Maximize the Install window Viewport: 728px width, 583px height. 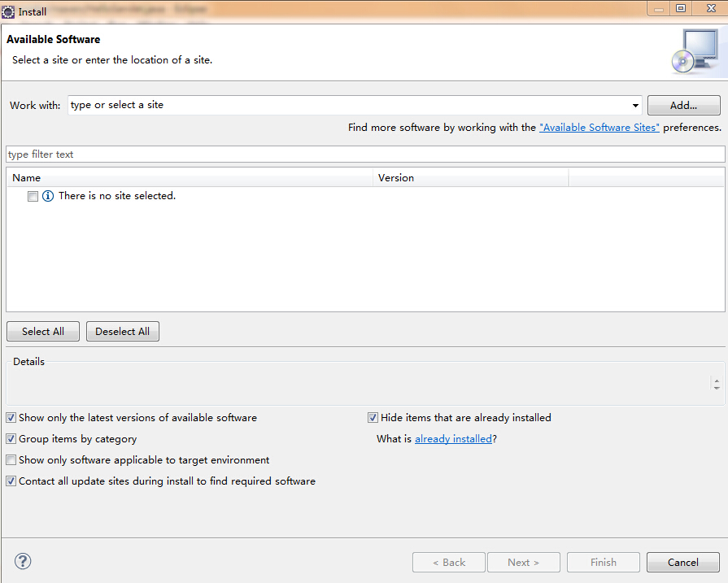pos(681,8)
